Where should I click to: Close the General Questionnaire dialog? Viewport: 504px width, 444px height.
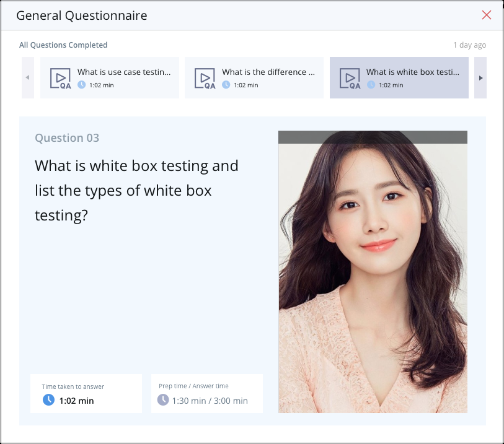(487, 15)
